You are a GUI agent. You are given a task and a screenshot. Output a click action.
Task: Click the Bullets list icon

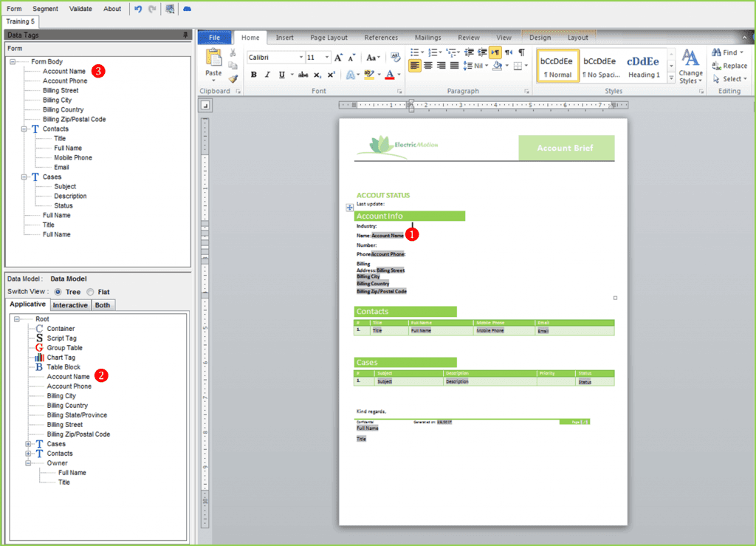coord(414,52)
